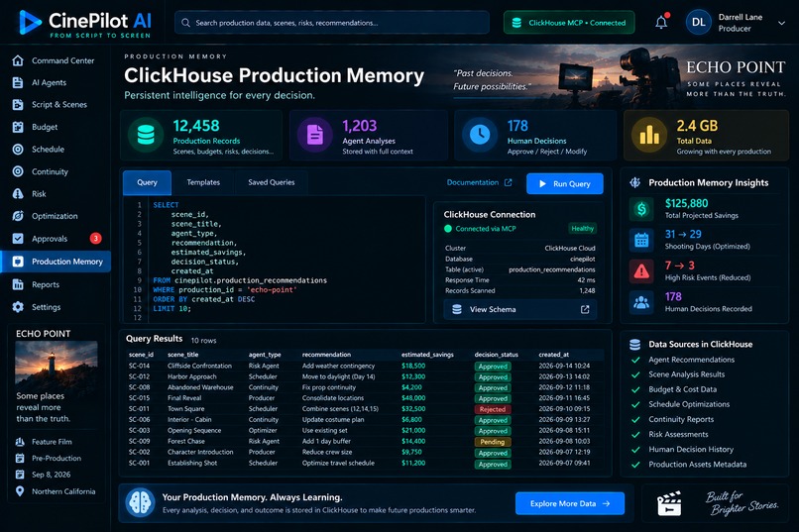Click the Schedule sidebar icon

point(18,150)
